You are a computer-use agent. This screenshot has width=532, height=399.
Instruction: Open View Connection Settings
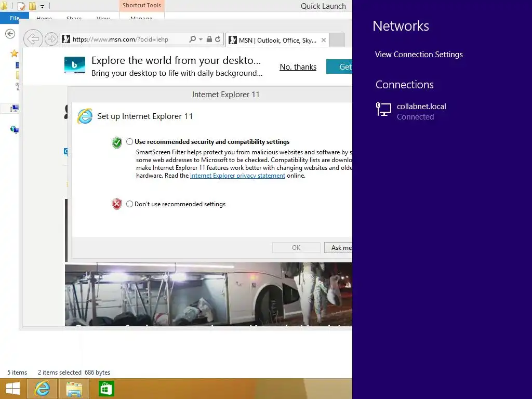(x=419, y=55)
